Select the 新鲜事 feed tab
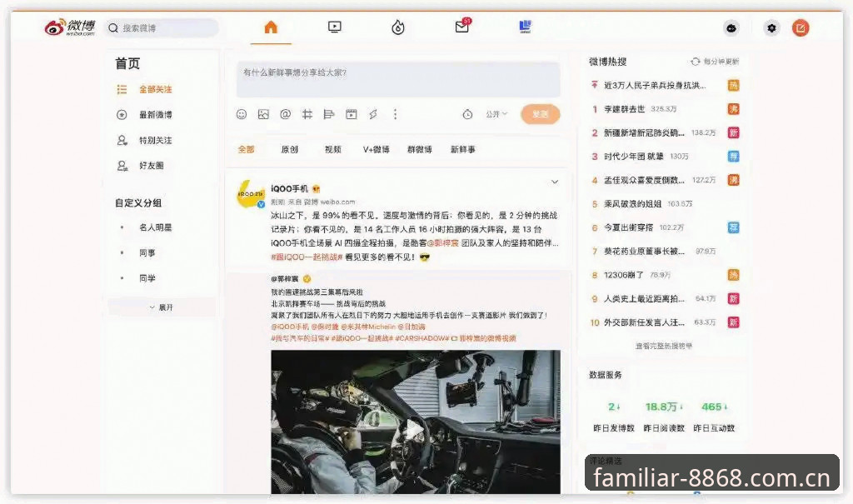This screenshot has height=504, width=853. [x=463, y=150]
